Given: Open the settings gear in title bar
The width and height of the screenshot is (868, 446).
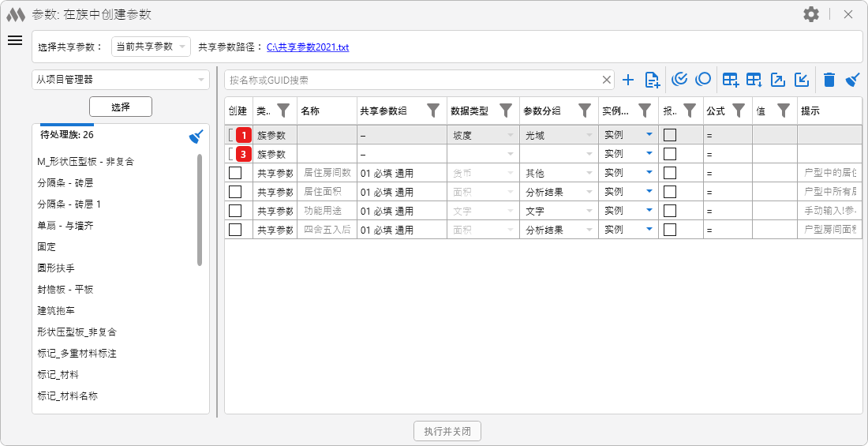Looking at the screenshot, I should click(x=810, y=14).
